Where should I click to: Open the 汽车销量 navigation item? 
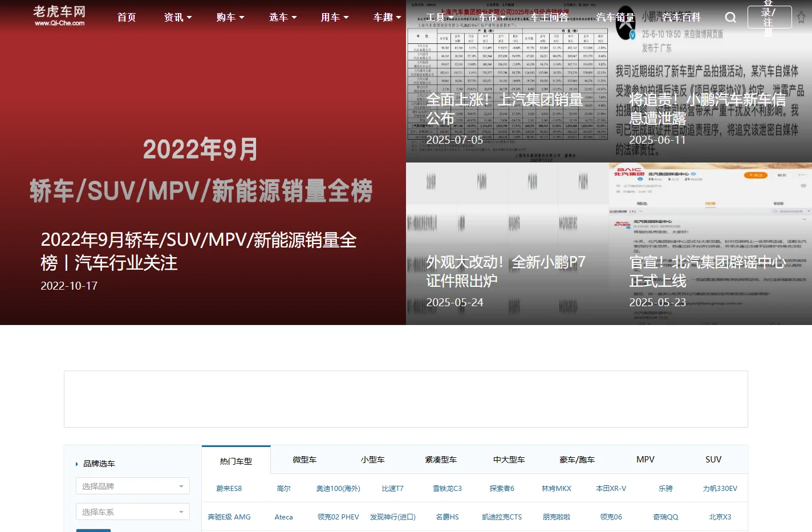point(615,18)
